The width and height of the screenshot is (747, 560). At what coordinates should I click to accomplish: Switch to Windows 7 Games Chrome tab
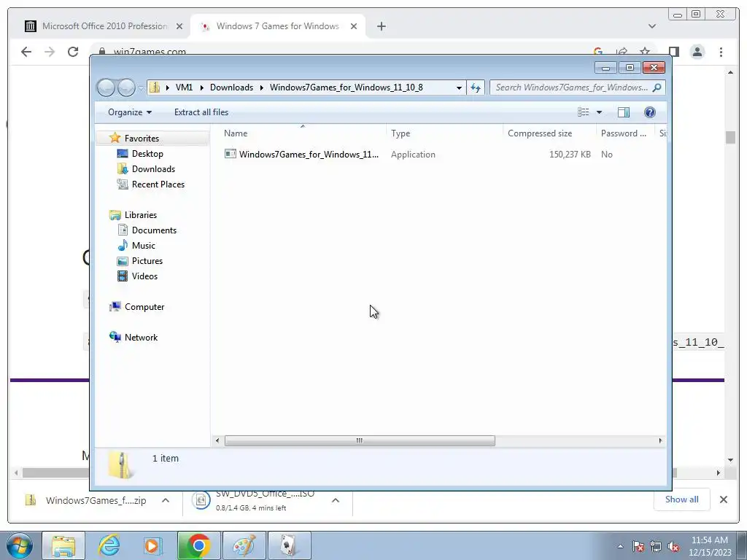[276, 26]
